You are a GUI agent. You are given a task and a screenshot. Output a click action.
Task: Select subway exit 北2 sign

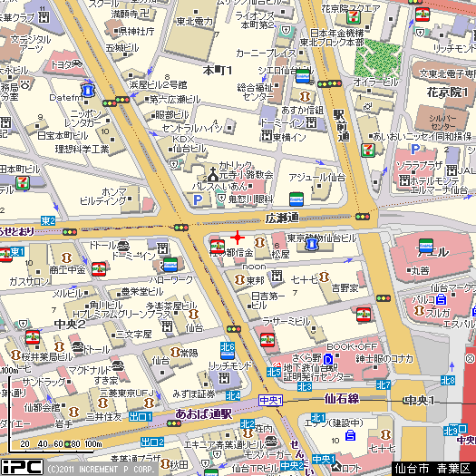[248, 424]
